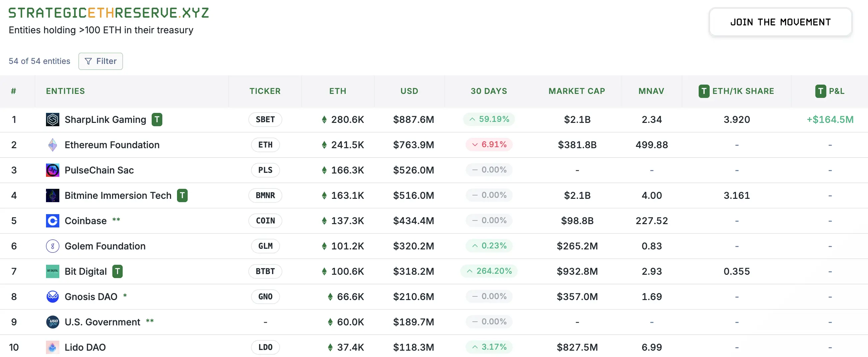Sort by the MNAV column header
The width and height of the screenshot is (868, 357).
pos(651,91)
